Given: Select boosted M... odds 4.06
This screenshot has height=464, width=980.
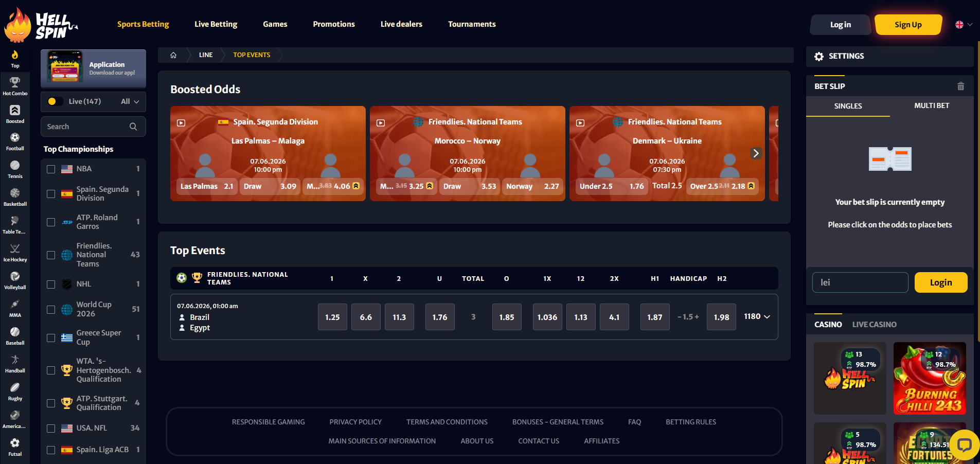Looking at the screenshot, I should tap(333, 186).
